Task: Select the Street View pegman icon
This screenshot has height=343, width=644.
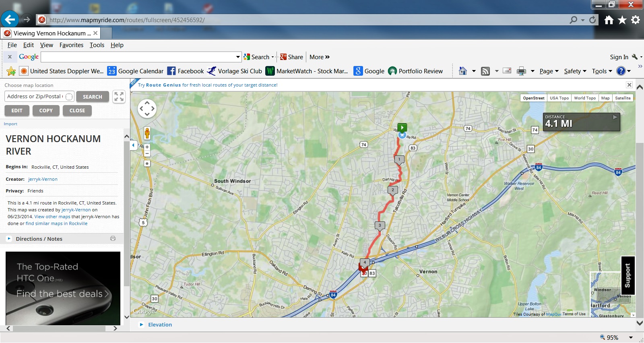Action: [x=147, y=133]
